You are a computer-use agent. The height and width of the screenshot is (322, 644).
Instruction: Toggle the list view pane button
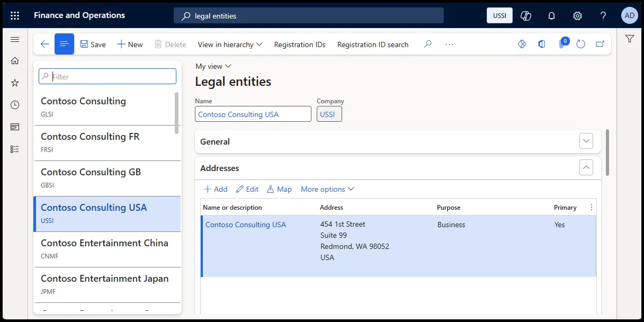coord(65,44)
